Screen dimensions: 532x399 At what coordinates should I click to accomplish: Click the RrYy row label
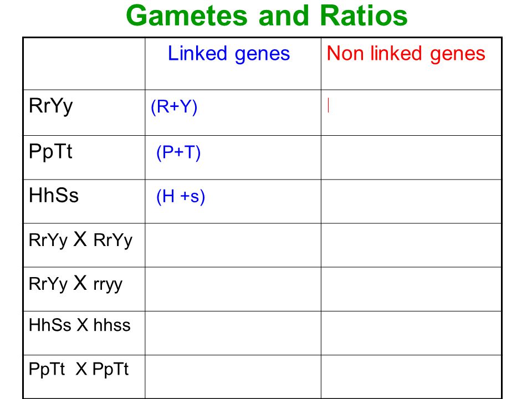50,106
